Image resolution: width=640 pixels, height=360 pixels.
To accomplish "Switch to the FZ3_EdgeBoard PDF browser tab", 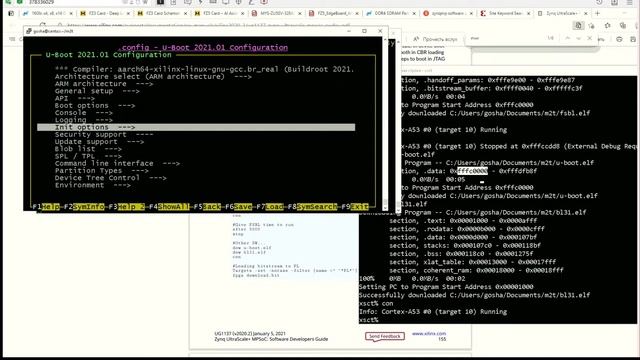I will 333,13.
